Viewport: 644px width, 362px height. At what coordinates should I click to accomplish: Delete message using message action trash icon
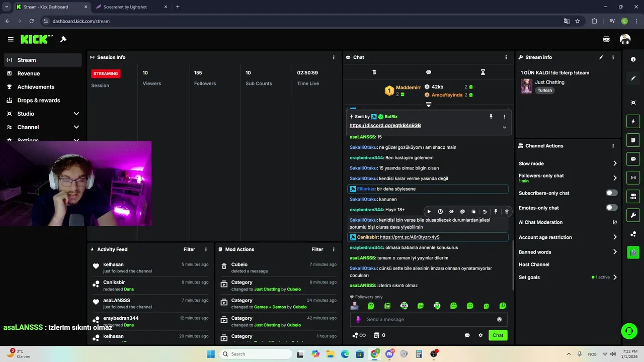(507, 212)
